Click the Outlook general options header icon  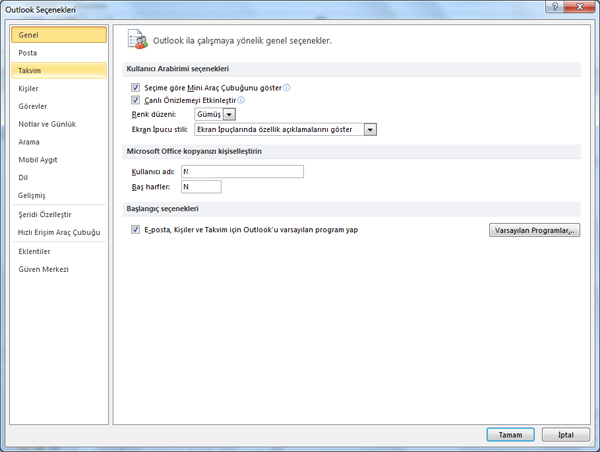[x=136, y=40]
